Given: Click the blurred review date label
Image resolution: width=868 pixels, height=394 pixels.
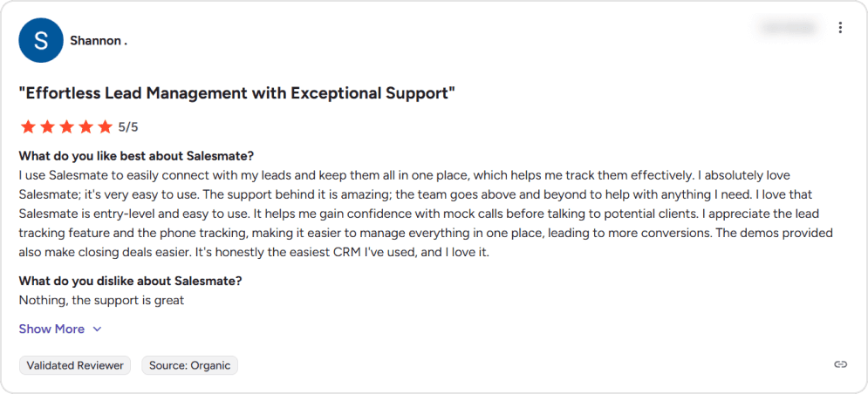Looking at the screenshot, I should coord(788,28).
